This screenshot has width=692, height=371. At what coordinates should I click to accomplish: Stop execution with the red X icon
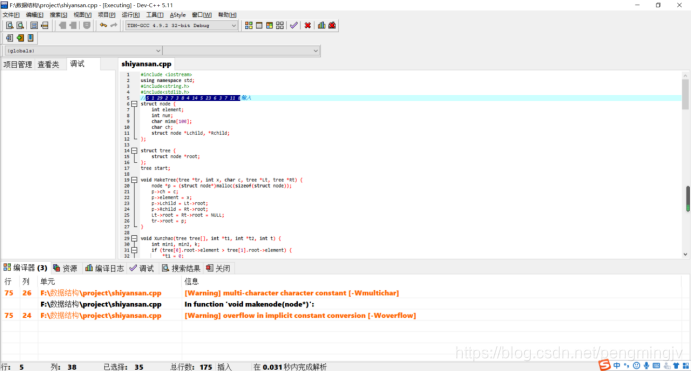(308, 26)
